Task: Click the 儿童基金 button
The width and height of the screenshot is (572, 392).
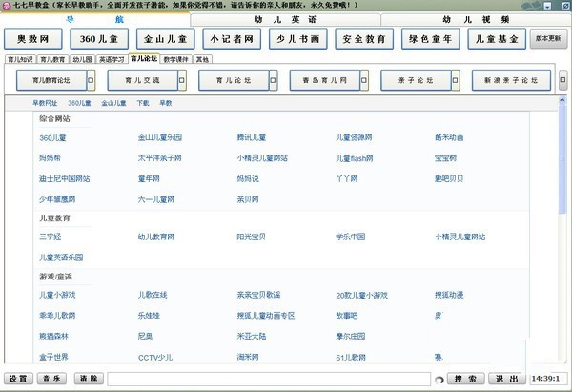Action: click(x=497, y=39)
